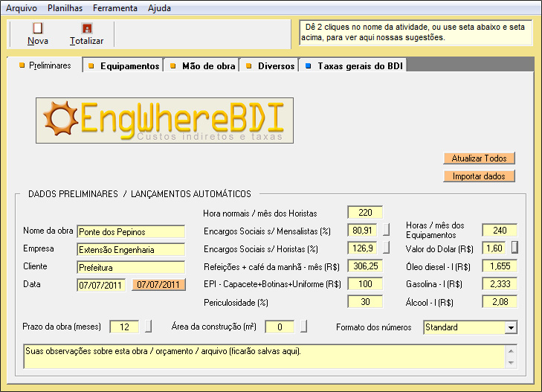Open the Formato dos números dropdown
The height and width of the screenshot is (392, 542).
click(x=510, y=327)
